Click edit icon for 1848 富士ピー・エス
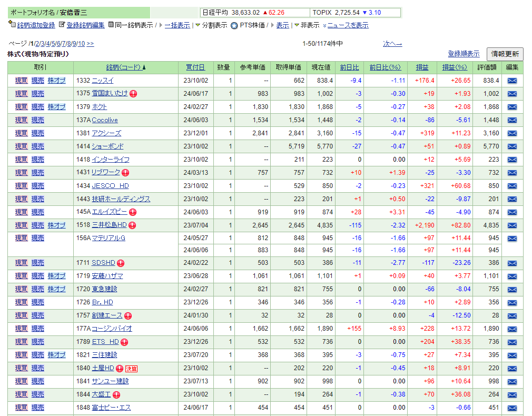The height and width of the screenshot is (416, 532). tap(512, 408)
